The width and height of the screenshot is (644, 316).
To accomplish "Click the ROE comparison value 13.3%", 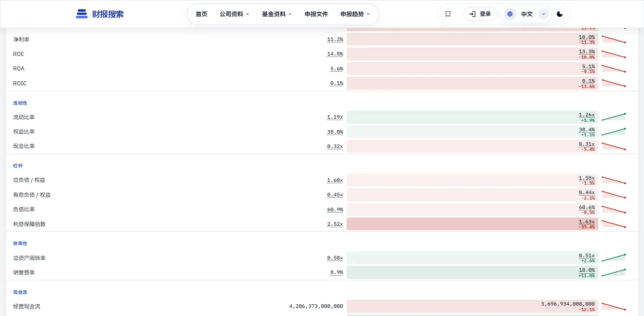I will (587, 52).
